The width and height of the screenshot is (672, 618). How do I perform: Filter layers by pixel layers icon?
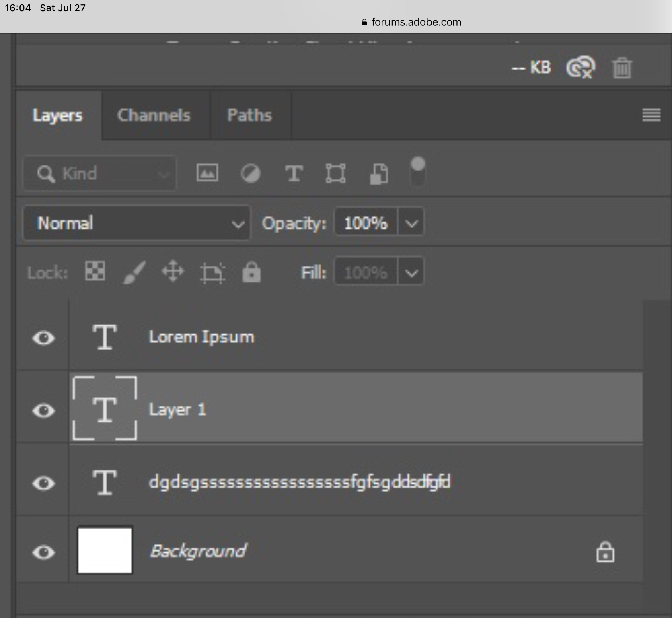click(207, 173)
